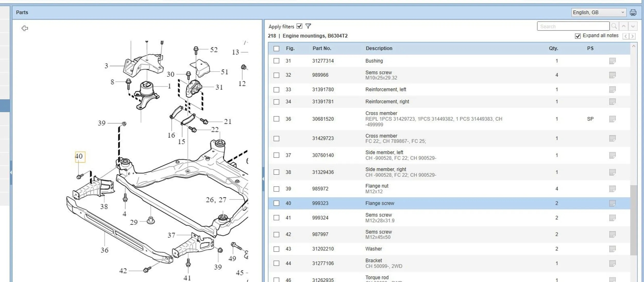Open the English, GB language dropdown
The width and height of the screenshot is (644, 282).
click(598, 12)
